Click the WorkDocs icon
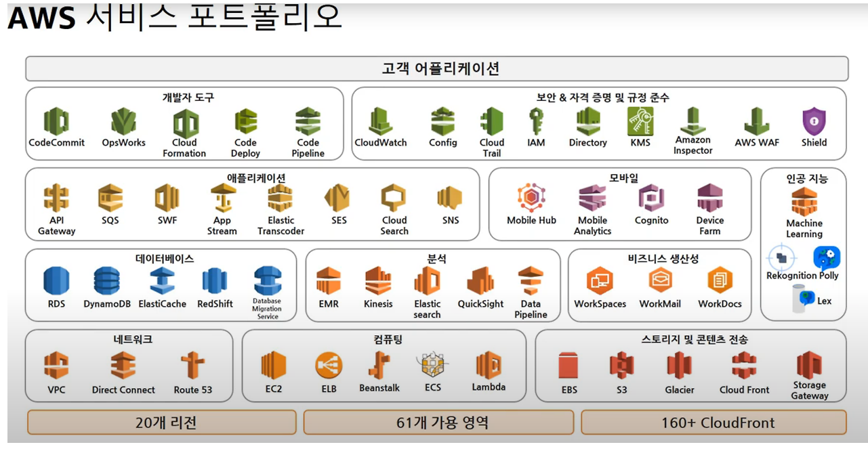Image resolution: width=868 pixels, height=451 pixels. click(720, 280)
